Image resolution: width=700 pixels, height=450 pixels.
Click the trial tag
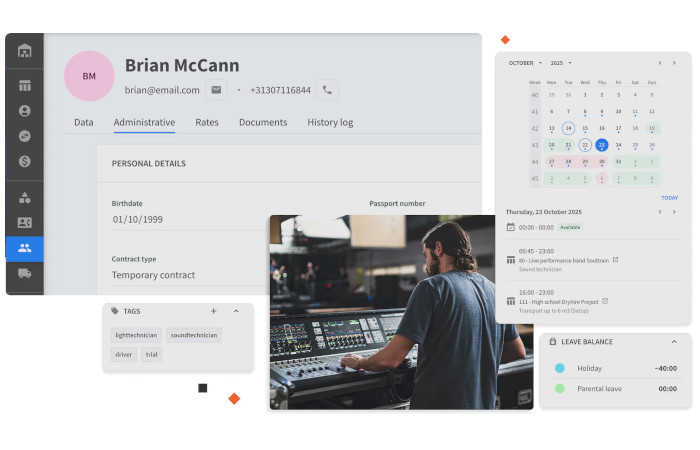pos(151,354)
